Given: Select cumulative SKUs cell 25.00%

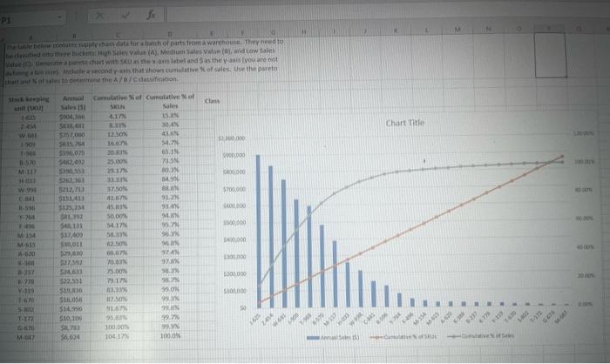Looking at the screenshot, I should [118, 161].
